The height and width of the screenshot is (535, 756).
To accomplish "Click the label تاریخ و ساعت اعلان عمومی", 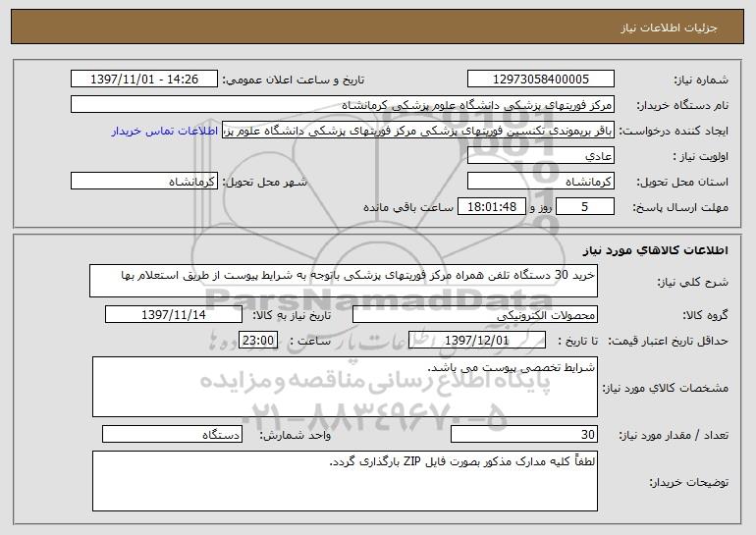I will (294, 80).
